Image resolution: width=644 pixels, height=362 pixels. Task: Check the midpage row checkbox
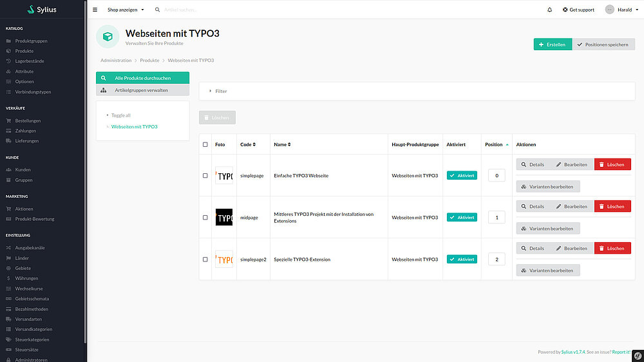pyautogui.click(x=205, y=217)
